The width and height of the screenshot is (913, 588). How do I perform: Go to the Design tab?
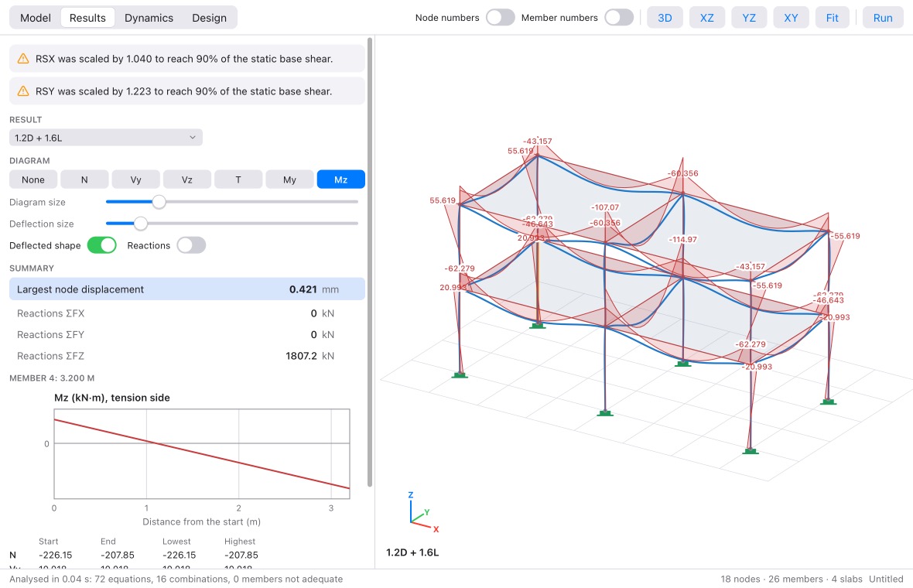pos(209,18)
